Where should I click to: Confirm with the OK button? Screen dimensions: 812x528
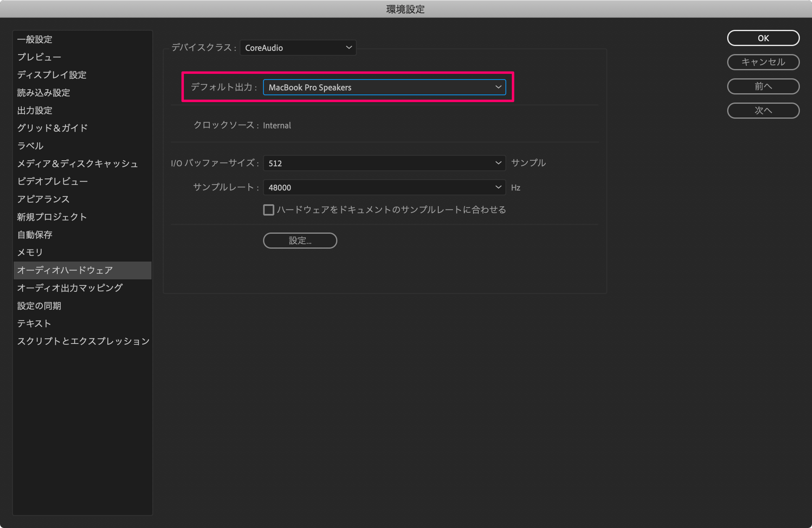tap(764, 38)
